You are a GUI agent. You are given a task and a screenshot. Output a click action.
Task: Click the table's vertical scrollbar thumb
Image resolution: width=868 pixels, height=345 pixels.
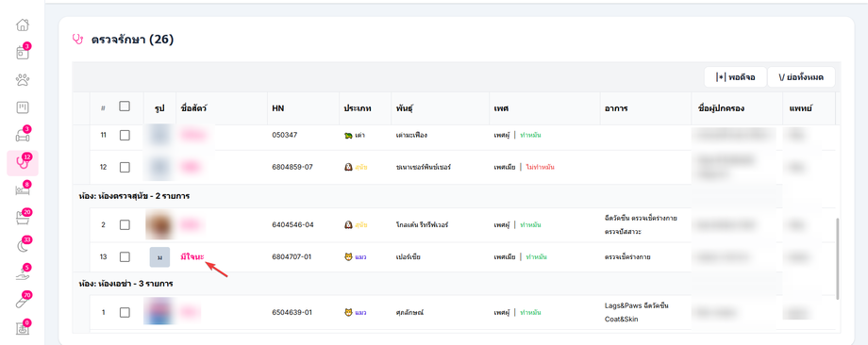pos(838,258)
